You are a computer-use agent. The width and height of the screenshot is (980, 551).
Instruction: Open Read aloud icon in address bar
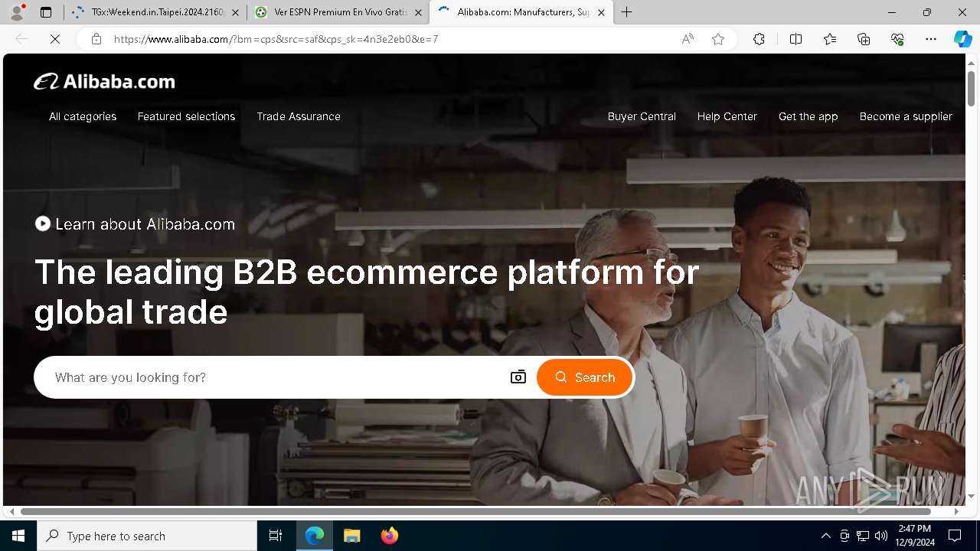pyautogui.click(x=688, y=39)
